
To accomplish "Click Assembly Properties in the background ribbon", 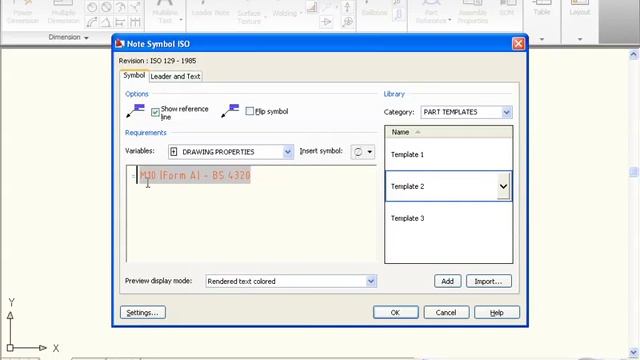I will click(x=473, y=12).
